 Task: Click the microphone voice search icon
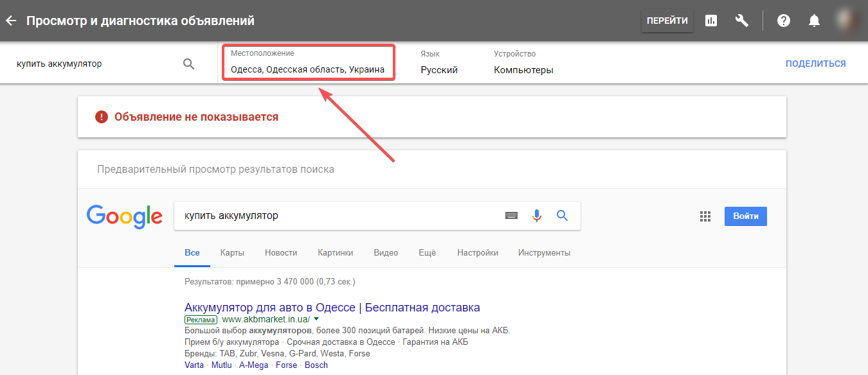537,216
